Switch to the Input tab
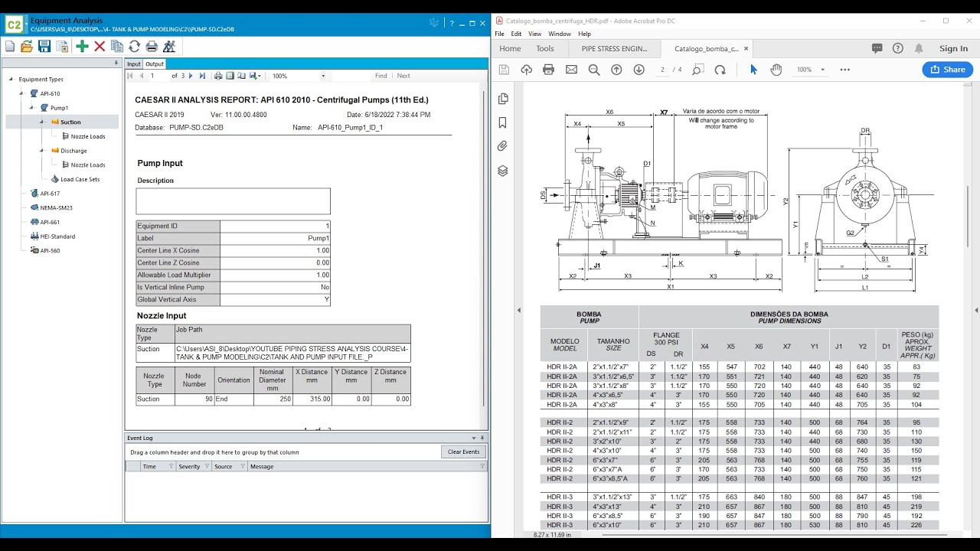Screen dimensions: 980x551 (134, 64)
